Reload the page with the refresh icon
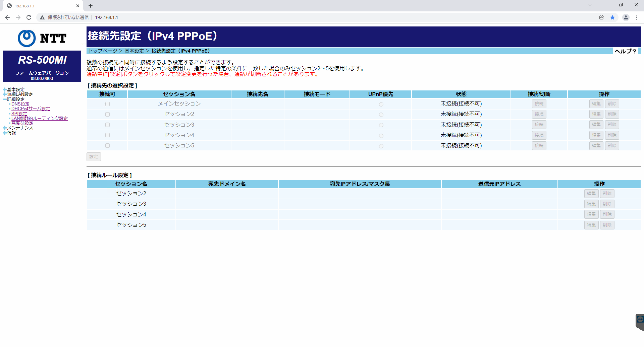The height and width of the screenshot is (347, 644). click(x=29, y=17)
